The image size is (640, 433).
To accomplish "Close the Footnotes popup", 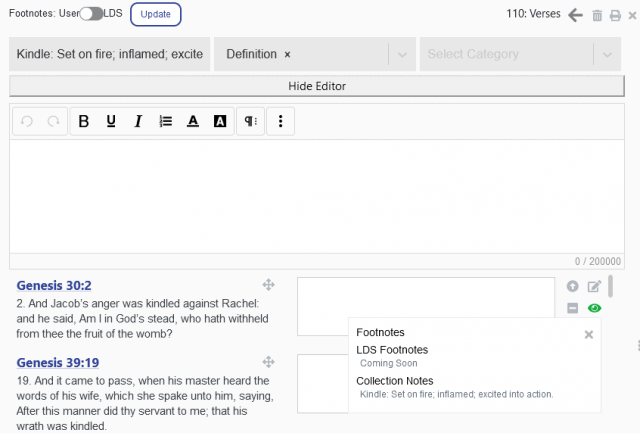I will [x=589, y=335].
